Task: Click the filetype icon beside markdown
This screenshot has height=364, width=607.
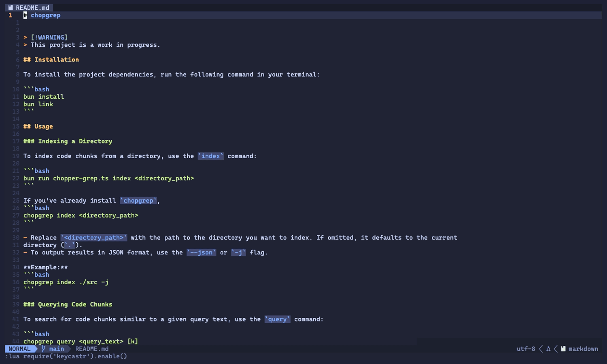Action: 563,349
